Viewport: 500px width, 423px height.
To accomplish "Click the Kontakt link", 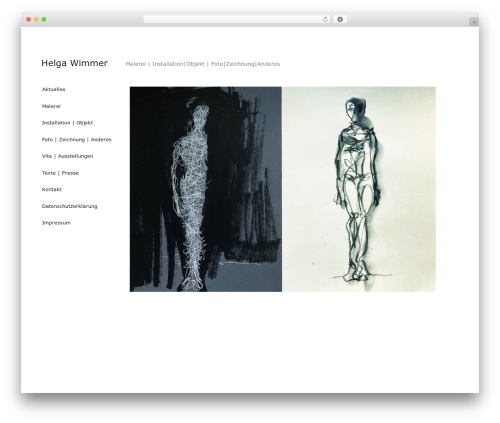I will [52, 189].
